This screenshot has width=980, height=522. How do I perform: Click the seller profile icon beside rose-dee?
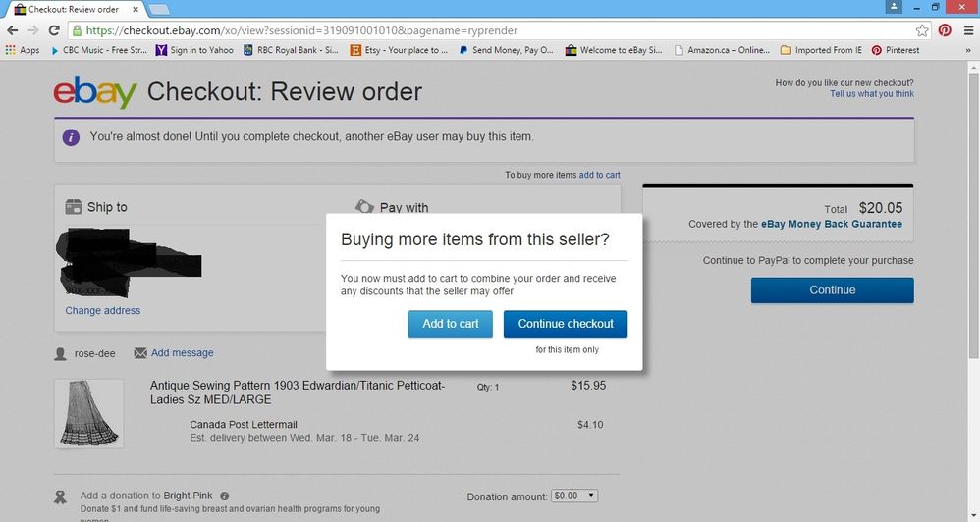click(60, 354)
